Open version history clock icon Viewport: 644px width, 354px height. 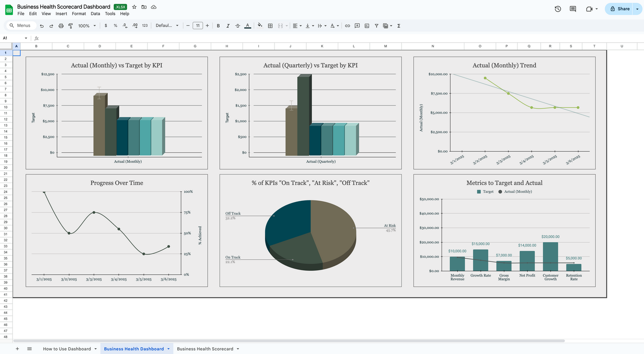tap(558, 9)
